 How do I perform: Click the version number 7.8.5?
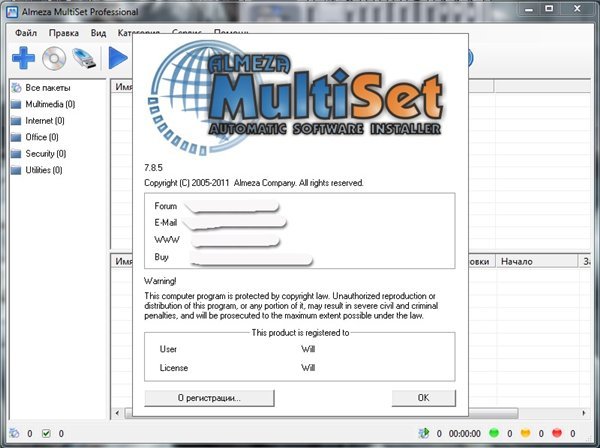153,168
